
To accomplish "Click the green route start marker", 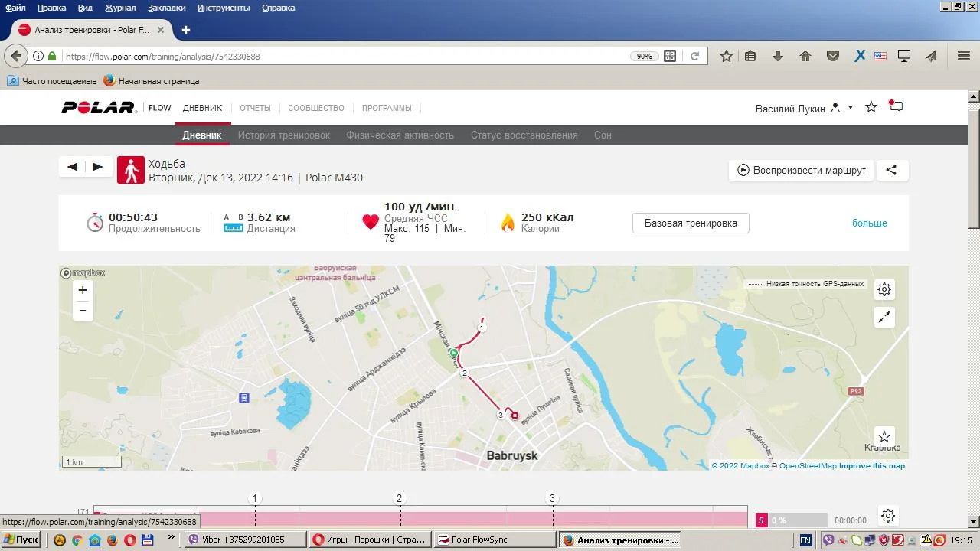I will 454,353.
